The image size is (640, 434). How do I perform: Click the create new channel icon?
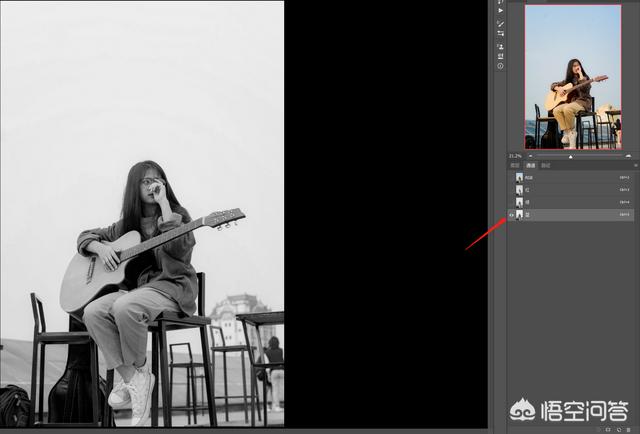(619, 430)
